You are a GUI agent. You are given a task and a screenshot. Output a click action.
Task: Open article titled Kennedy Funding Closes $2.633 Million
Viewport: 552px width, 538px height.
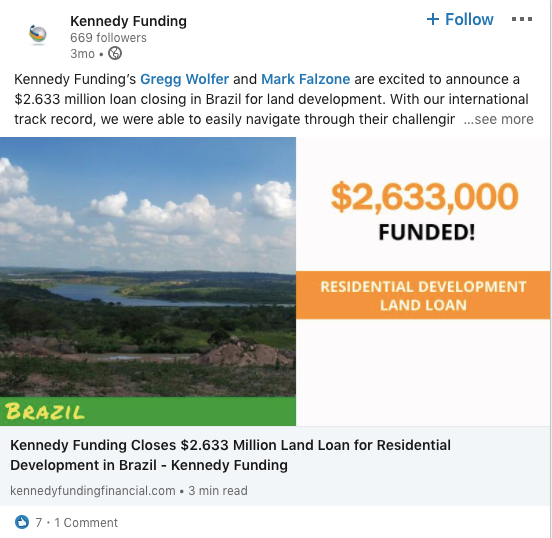pos(231,455)
